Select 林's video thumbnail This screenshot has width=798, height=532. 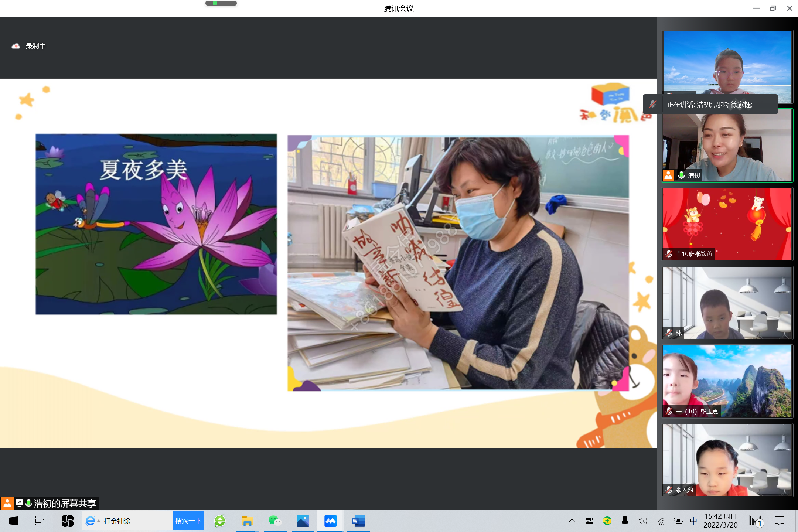[727, 303]
